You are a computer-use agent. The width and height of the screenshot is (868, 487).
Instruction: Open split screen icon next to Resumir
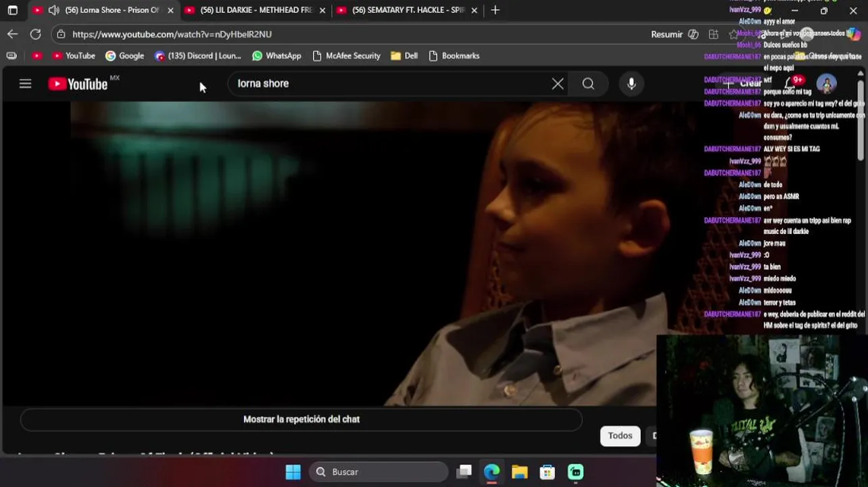click(713, 34)
